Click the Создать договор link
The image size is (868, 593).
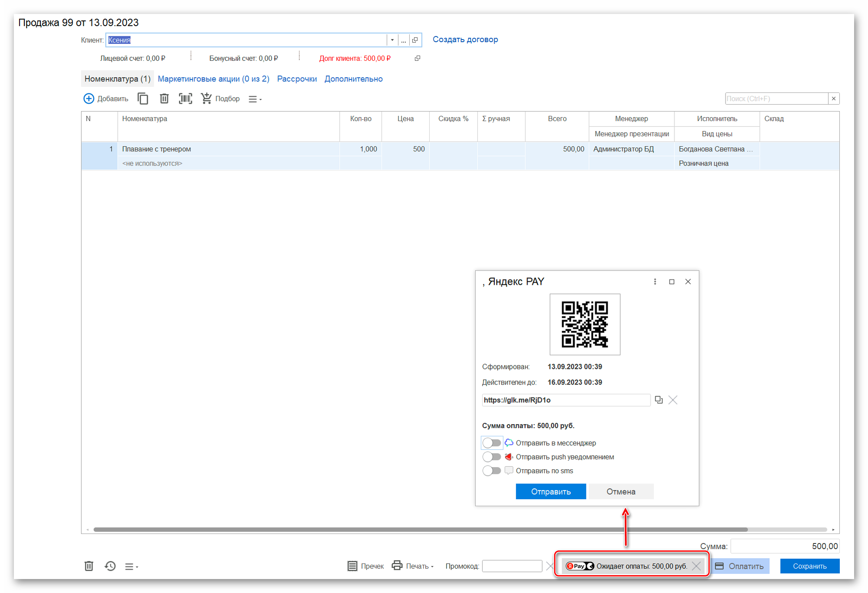point(465,40)
